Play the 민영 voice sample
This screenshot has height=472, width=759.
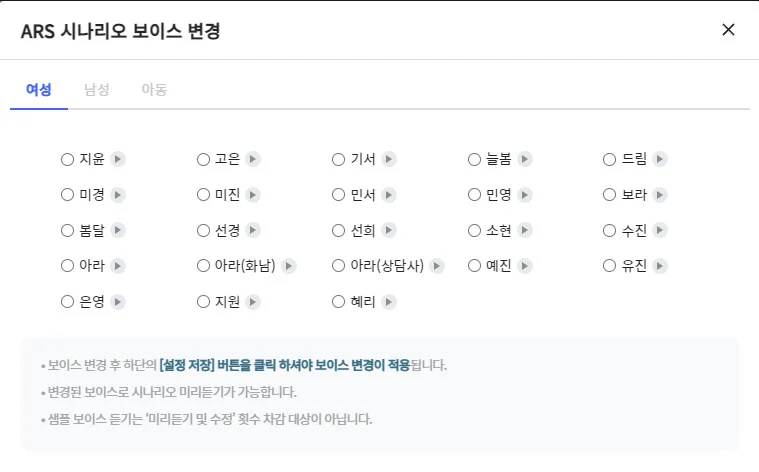[x=525, y=195]
